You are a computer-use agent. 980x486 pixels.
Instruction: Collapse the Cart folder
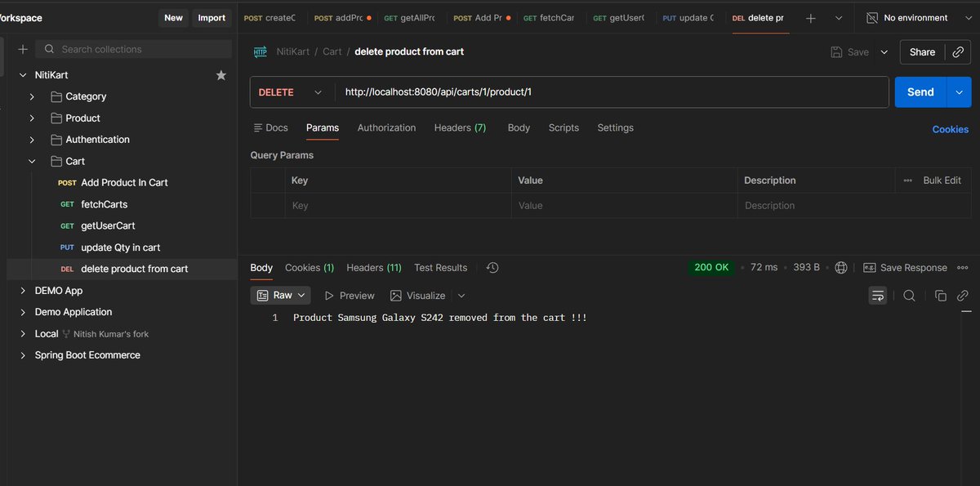[32, 162]
